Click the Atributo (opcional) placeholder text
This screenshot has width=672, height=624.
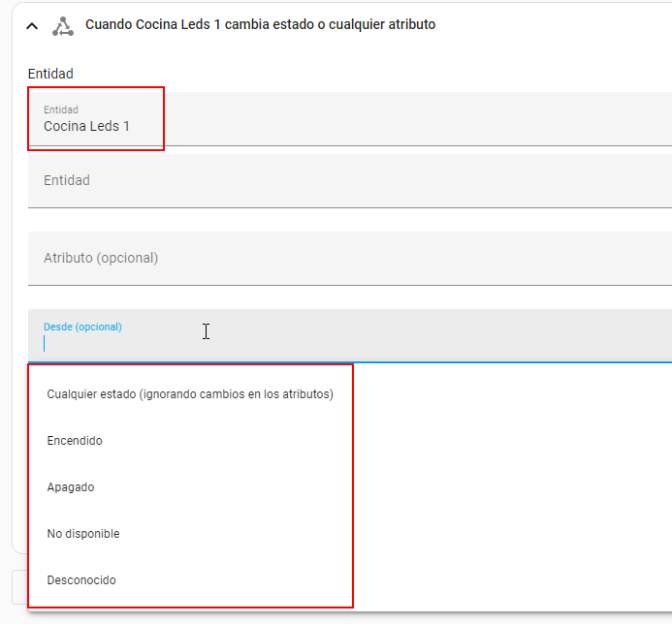[101, 258]
